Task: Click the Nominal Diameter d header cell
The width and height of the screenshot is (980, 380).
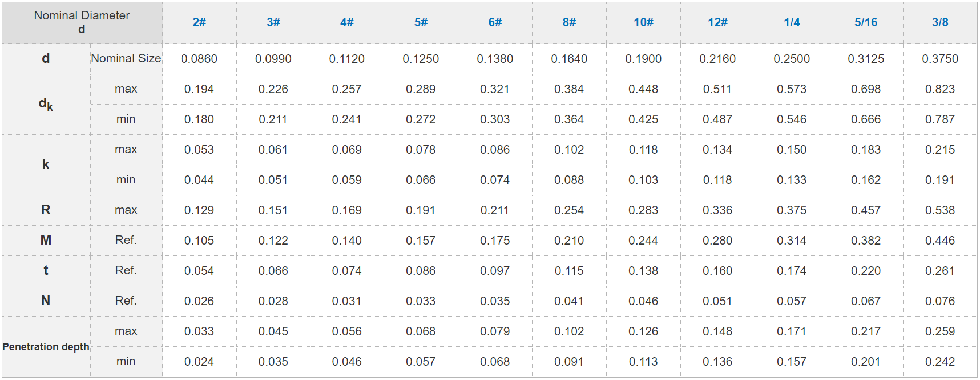Action: pos(82,22)
